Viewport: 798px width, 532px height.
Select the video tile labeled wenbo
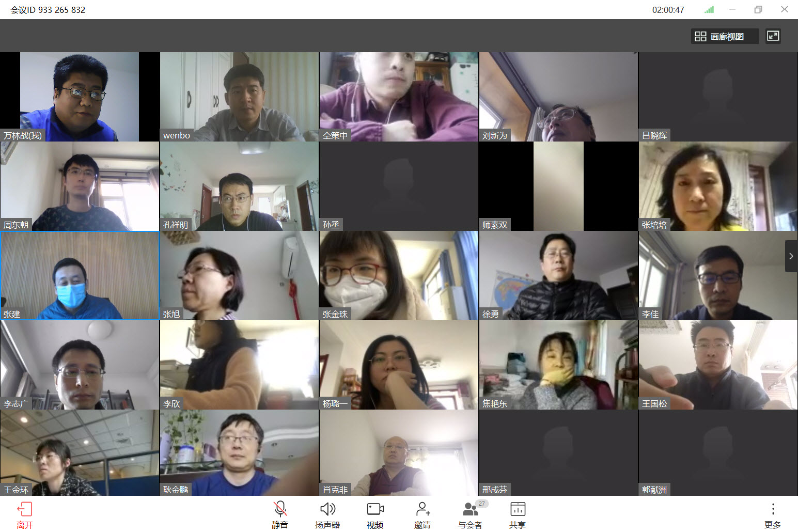click(x=239, y=97)
